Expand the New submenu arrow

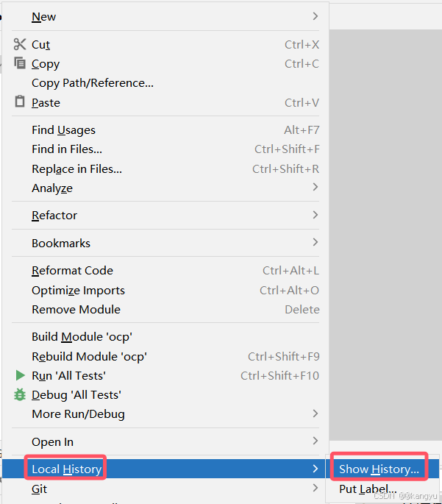pos(315,16)
